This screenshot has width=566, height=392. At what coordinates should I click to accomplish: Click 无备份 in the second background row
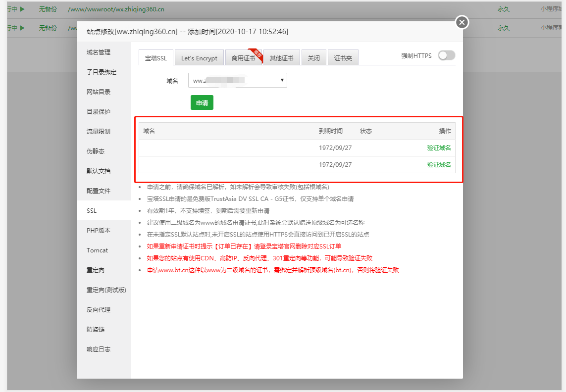48,28
